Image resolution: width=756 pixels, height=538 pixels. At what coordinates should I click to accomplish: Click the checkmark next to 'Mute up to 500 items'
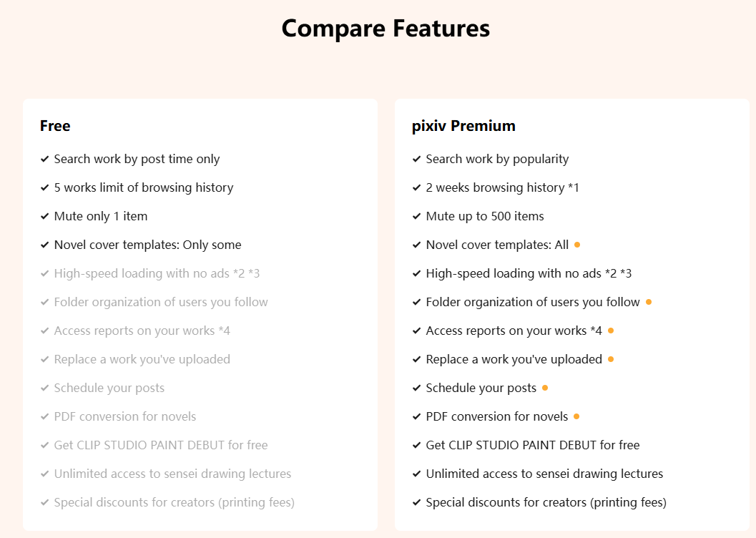416,217
